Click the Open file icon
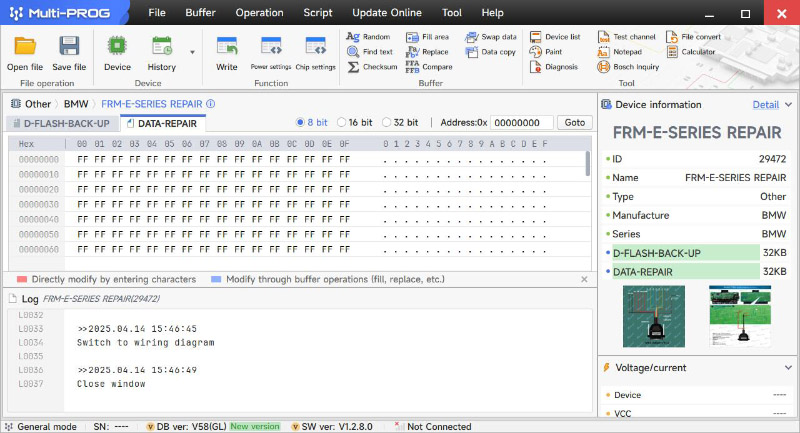Screen dimensions: 800x433 (x=24, y=47)
